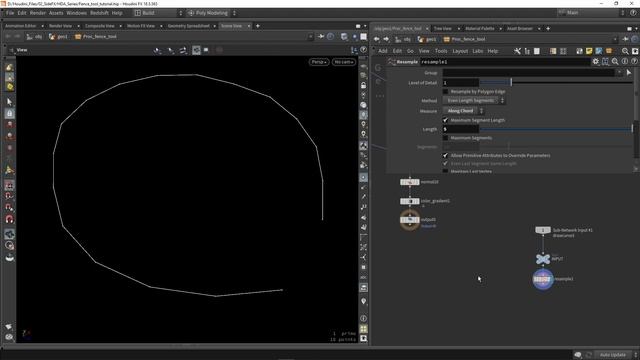Screen dimensions: 640x360
Task: Open the Main take dropdown
Action: point(591,13)
